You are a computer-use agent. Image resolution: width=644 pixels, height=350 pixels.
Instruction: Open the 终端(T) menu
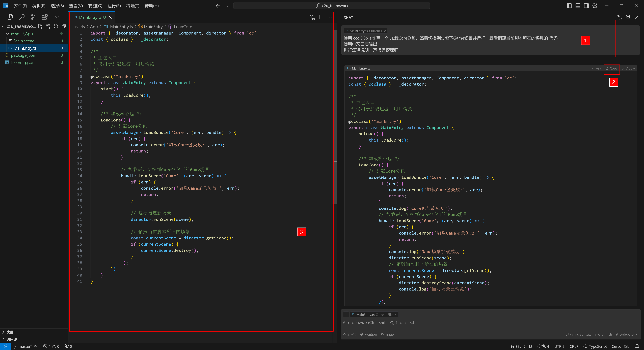point(132,6)
